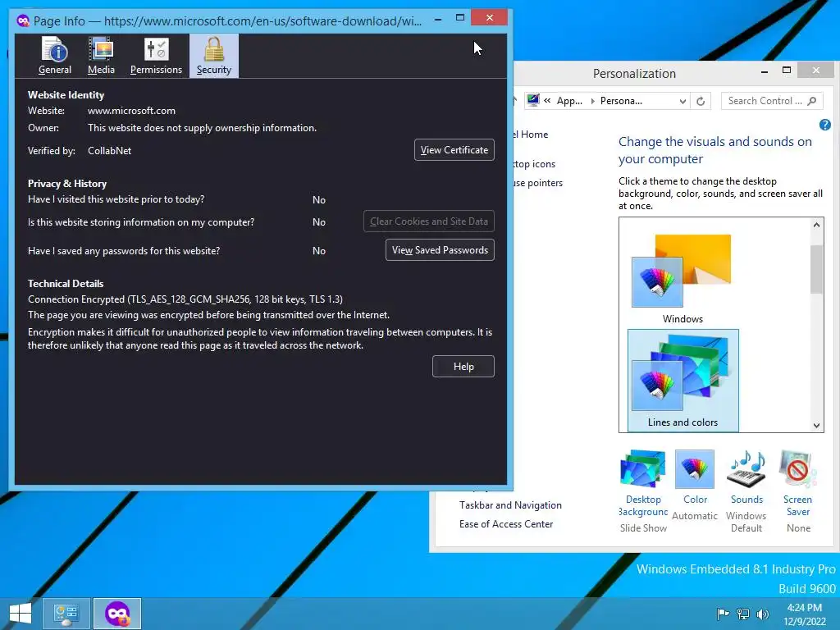
Task: Click the Personalization window title bar
Action: click(x=634, y=73)
